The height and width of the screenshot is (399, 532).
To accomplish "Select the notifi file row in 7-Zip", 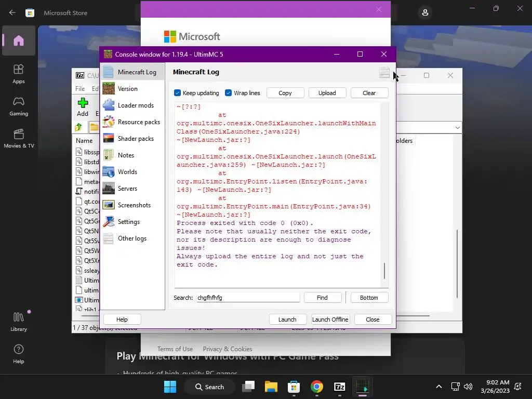I will point(87,191).
